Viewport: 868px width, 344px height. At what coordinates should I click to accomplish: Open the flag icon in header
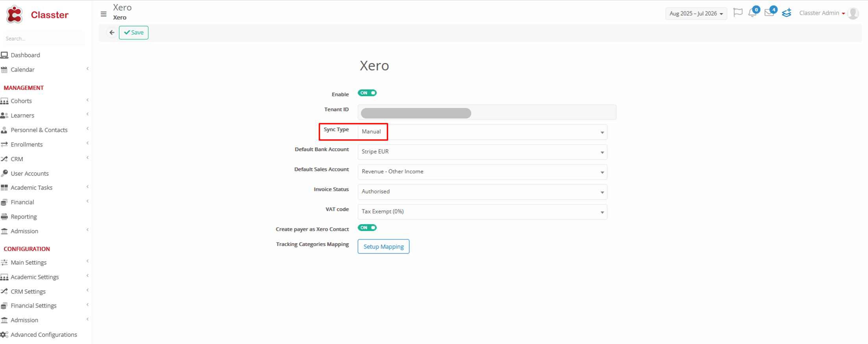pyautogui.click(x=738, y=13)
